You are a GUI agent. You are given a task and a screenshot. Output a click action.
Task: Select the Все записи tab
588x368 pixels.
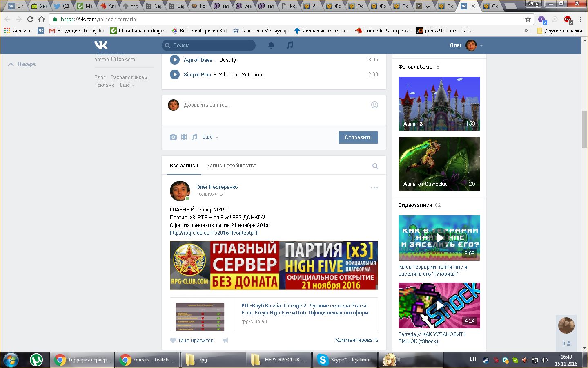(x=184, y=166)
